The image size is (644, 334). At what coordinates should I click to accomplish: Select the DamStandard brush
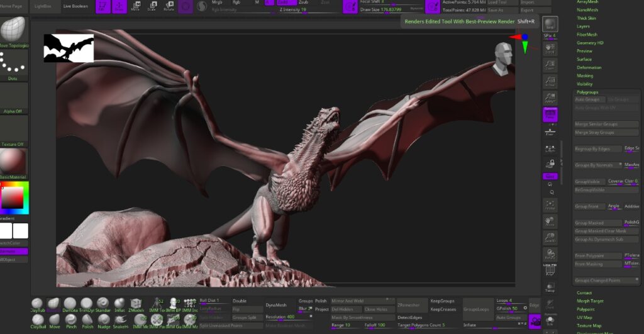[x=70, y=306]
